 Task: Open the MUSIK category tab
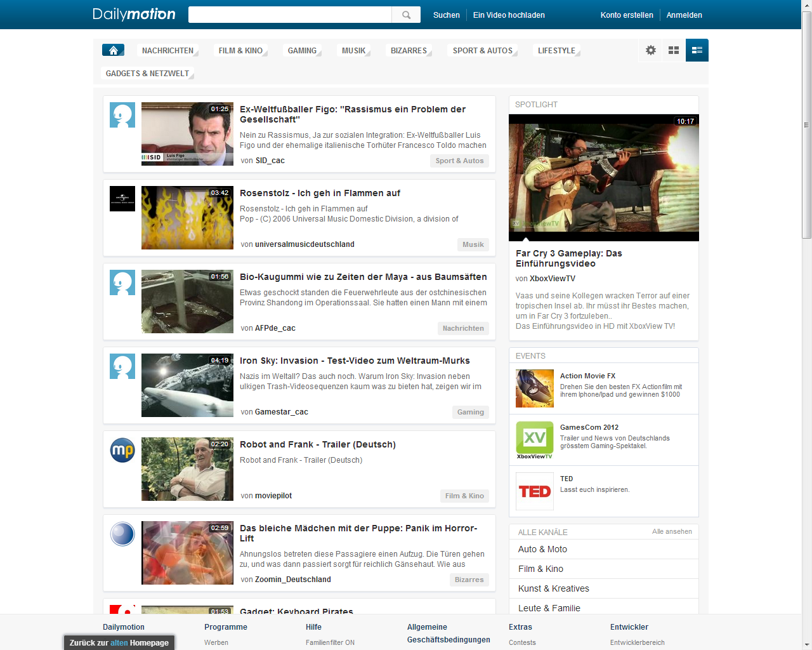click(353, 51)
